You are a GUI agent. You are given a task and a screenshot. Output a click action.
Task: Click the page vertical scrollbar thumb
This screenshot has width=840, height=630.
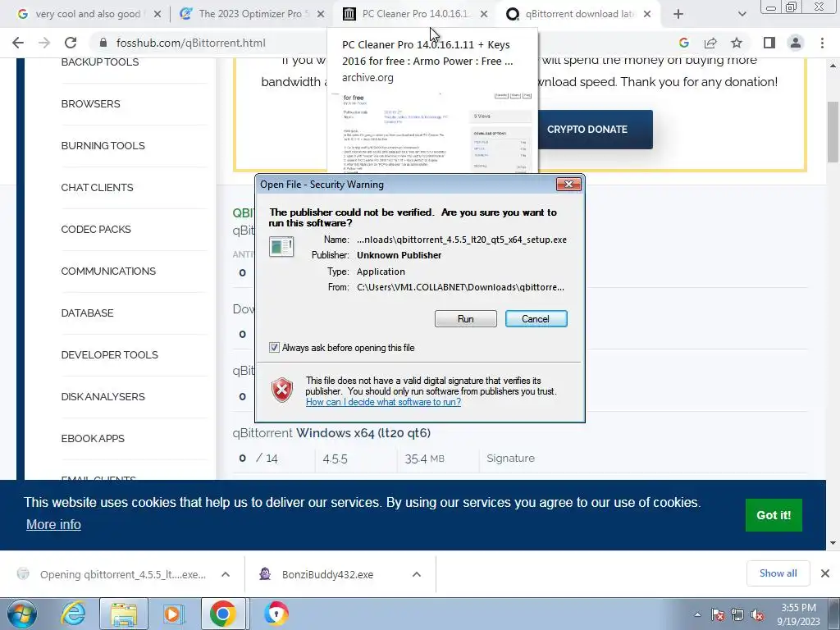(x=833, y=131)
